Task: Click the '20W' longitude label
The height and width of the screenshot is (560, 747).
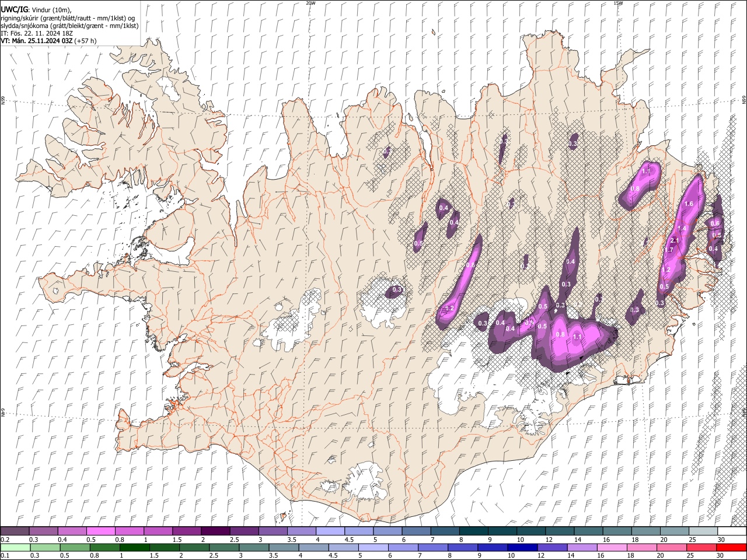Action: tap(310, 3)
